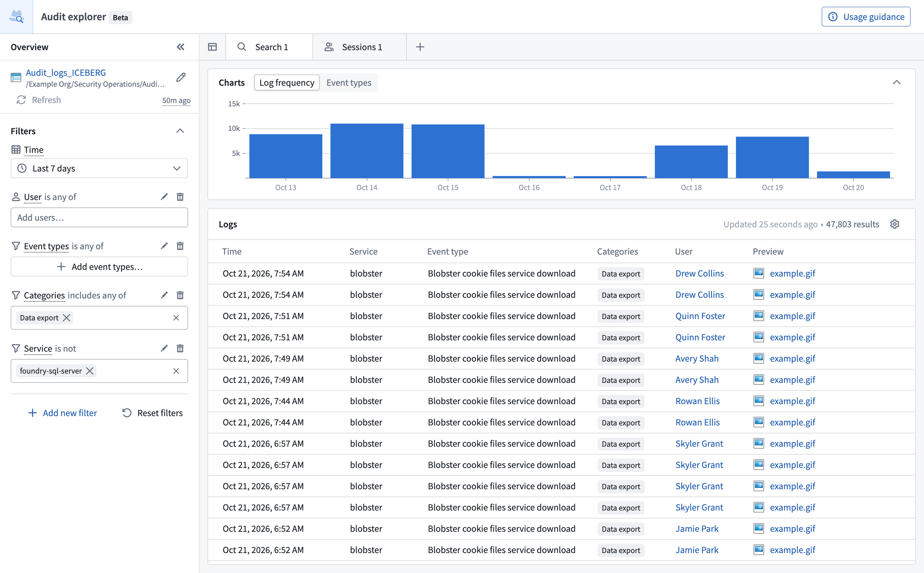Add a new tab with plus icon

tap(419, 47)
